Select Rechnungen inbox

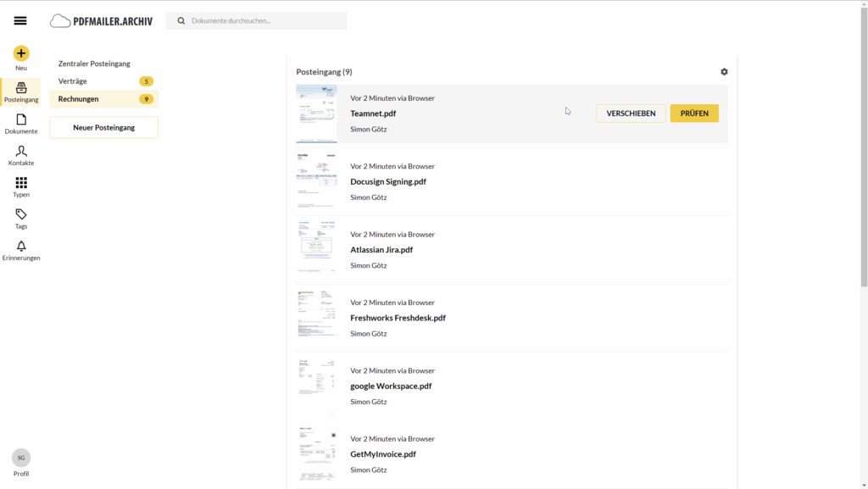pos(104,99)
